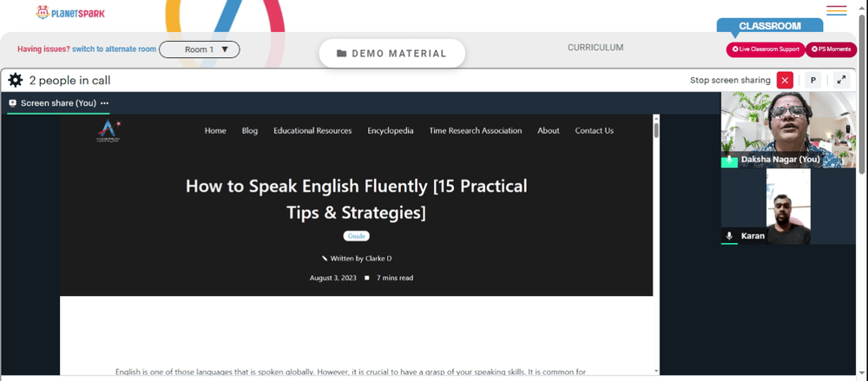Click author name Written by Clarke D
Image resolution: width=868 pixels, height=381 pixels.
(357, 258)
